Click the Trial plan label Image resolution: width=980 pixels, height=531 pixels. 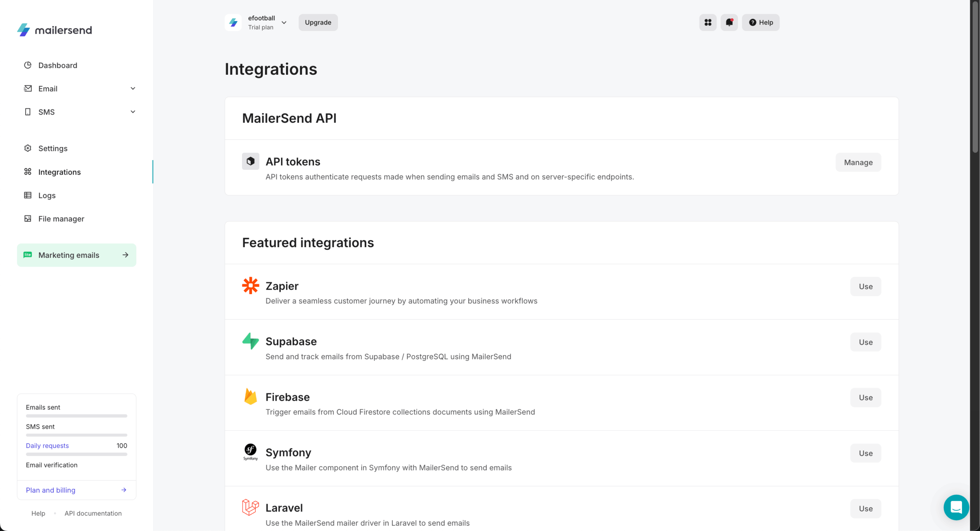[x=261, y=27]
